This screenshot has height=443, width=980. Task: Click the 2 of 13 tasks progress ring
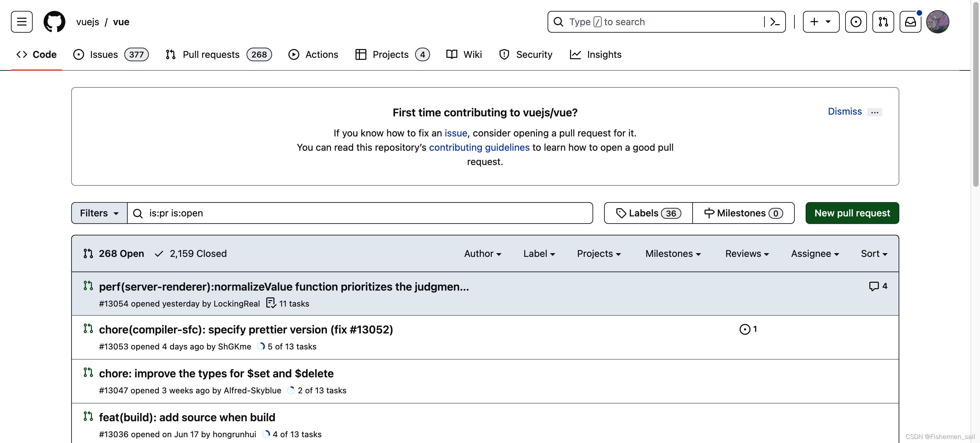point(291,390)
